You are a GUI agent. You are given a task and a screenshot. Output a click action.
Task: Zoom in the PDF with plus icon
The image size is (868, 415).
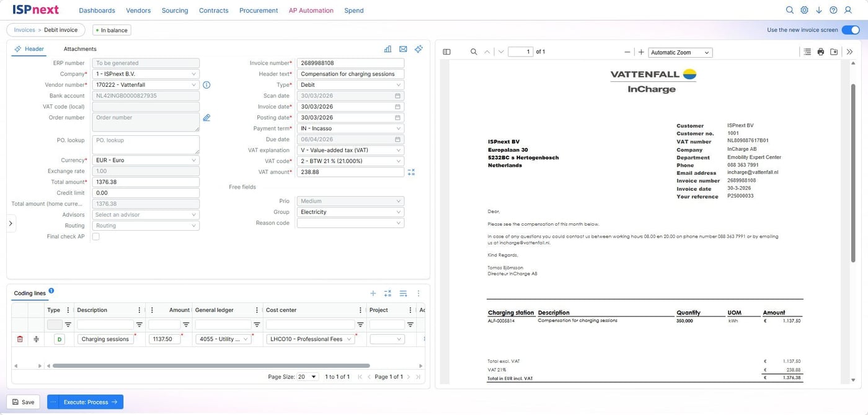point(641,52)
